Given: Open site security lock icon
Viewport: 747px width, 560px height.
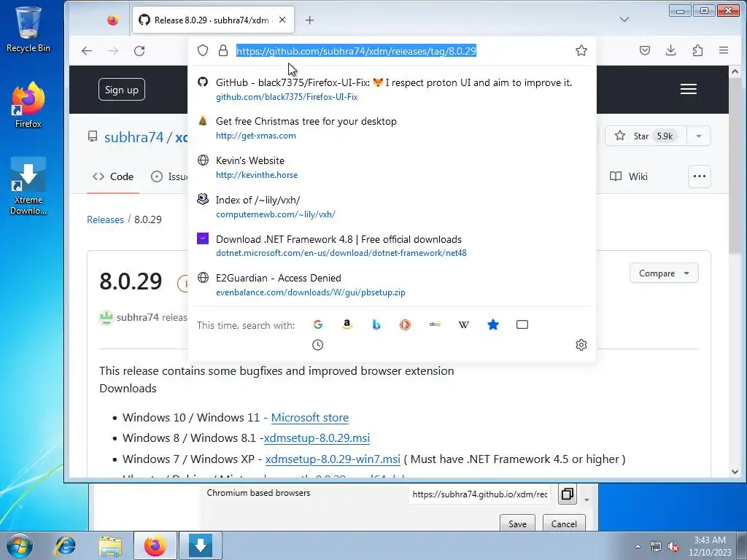Looking at the screenshot, I should coord(223,50).
